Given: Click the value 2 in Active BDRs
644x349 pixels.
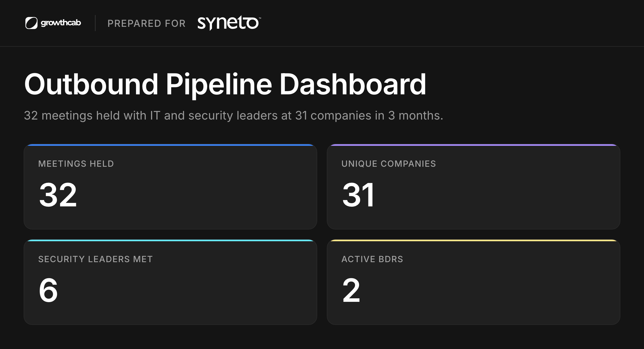Looking at the screenshot, I should tap(351, 290).
